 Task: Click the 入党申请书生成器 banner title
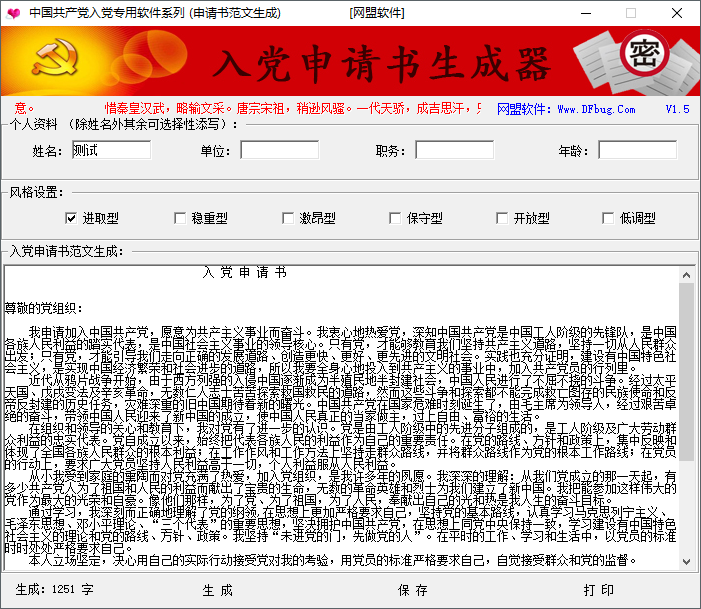381,64
